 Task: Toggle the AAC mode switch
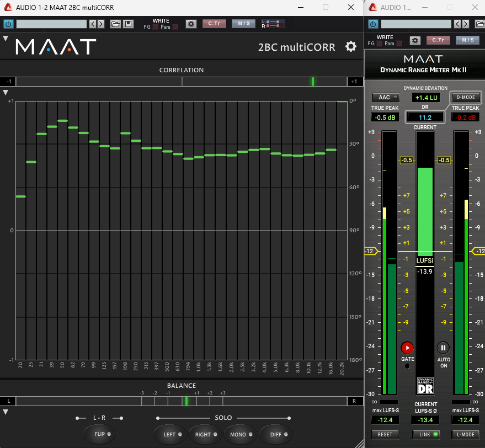pyautogui.click(x=385, y=98)
